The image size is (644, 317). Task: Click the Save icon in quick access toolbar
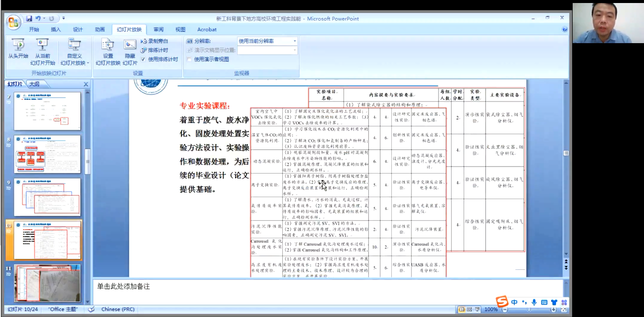pos(29,19)
